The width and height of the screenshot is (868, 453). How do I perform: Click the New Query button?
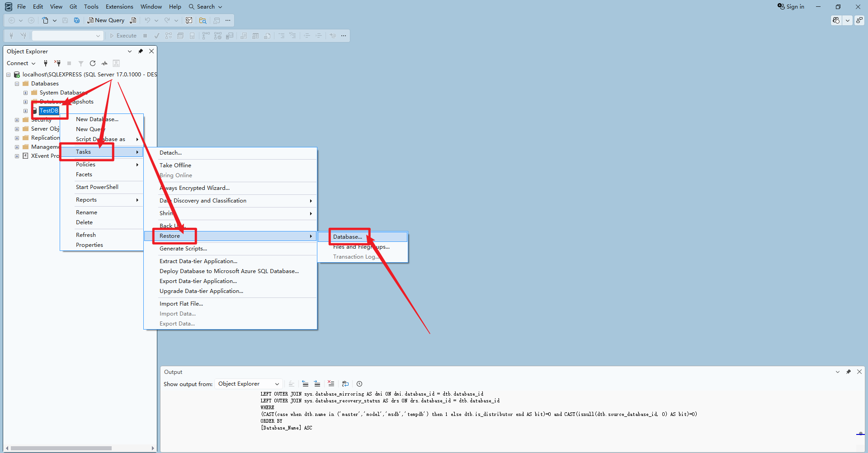pos(106,20)
